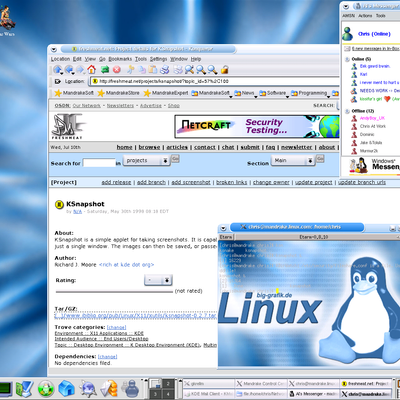Click the Paste clipboard icon in Konqueror
This screenshot has width=400, height=400.
(x=153, y=70)
